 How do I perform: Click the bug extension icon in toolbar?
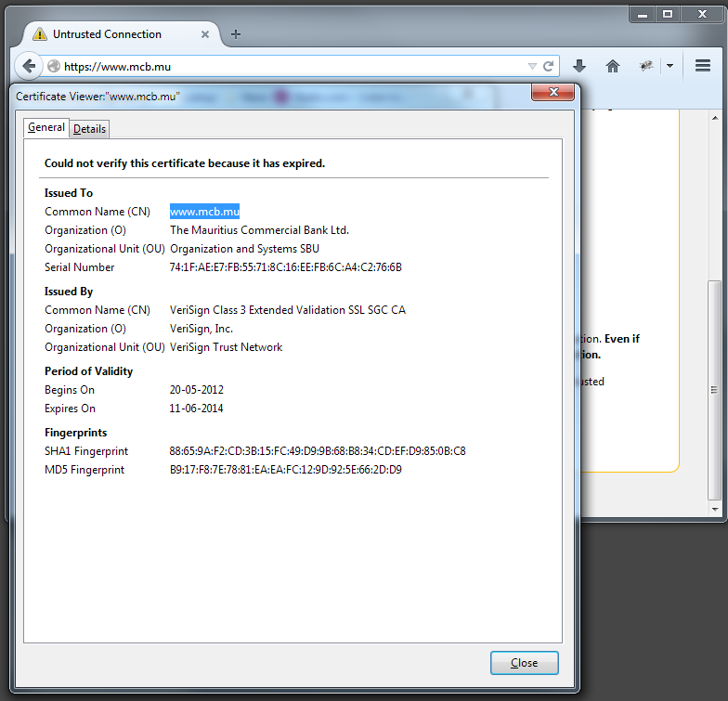646,66
